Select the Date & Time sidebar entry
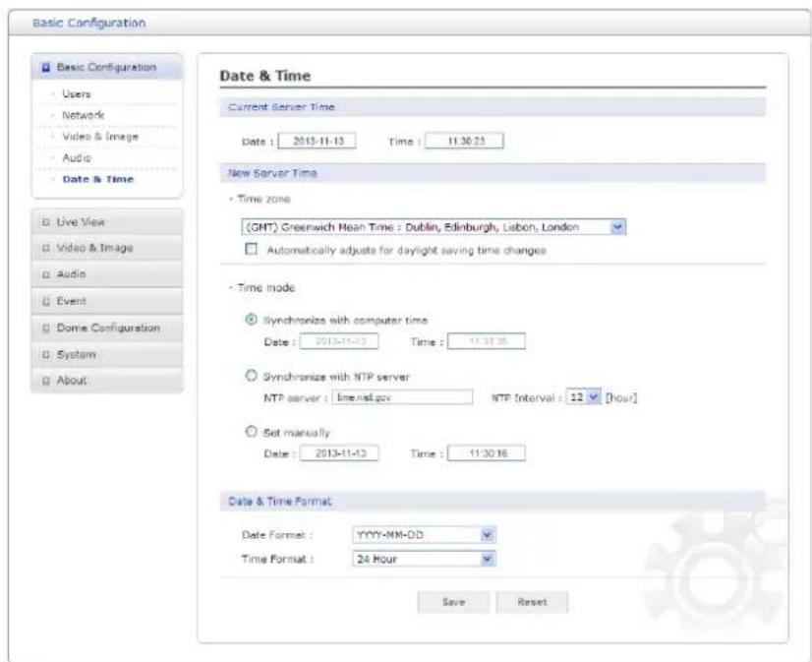This screenshot has width=812, height=662. point(98,179)
